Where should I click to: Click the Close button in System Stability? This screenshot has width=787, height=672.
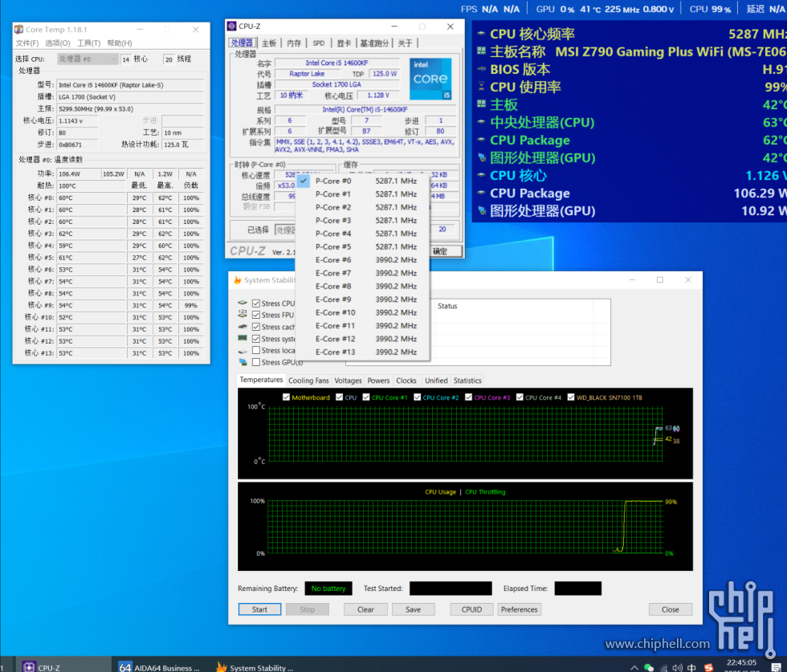tap(670, 609)
